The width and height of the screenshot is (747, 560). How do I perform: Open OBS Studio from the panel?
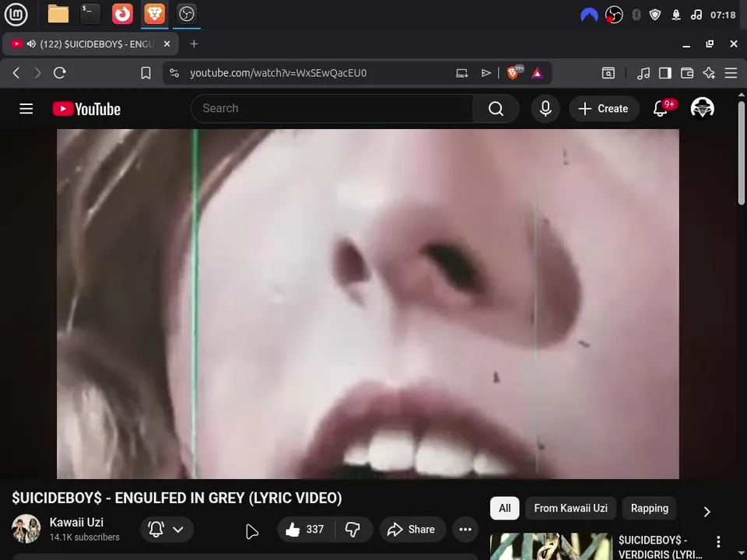[186, 14]
